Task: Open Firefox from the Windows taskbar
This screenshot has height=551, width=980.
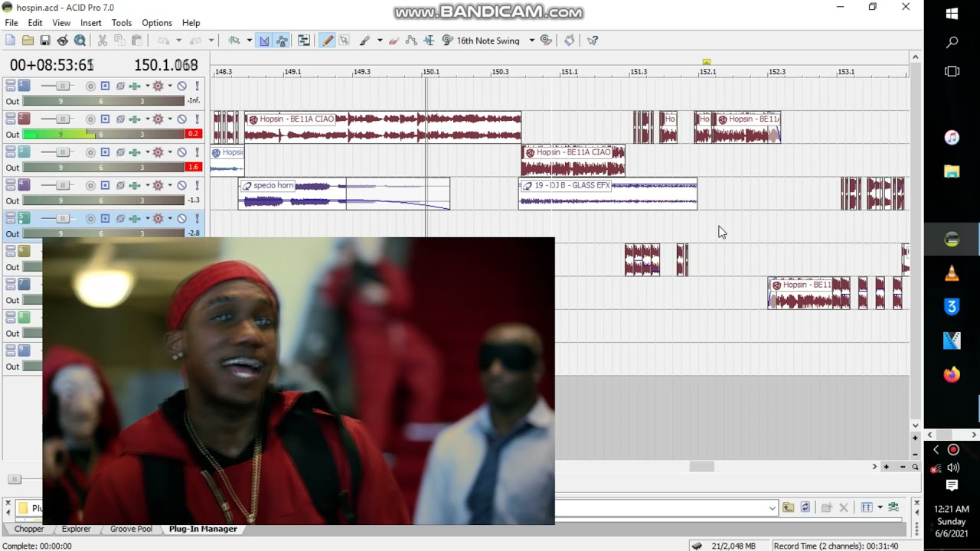Action: pos(952,375)
